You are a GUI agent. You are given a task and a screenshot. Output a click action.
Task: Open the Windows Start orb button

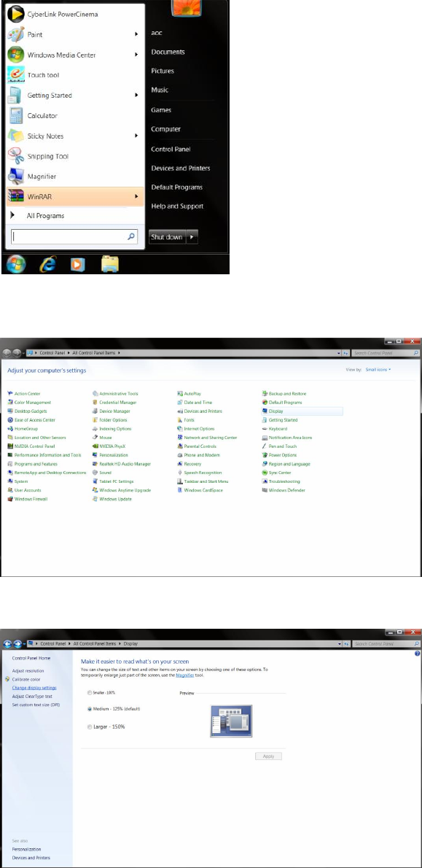coord(15,266)
